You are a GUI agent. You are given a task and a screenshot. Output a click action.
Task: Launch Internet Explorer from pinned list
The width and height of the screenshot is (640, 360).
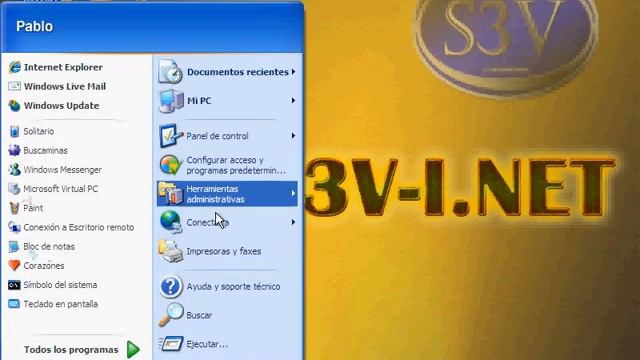(x=63, y=67)
